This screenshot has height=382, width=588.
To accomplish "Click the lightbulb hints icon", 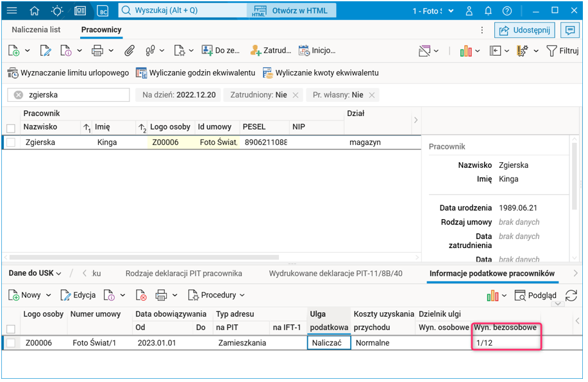I will (x=57, y=11).
